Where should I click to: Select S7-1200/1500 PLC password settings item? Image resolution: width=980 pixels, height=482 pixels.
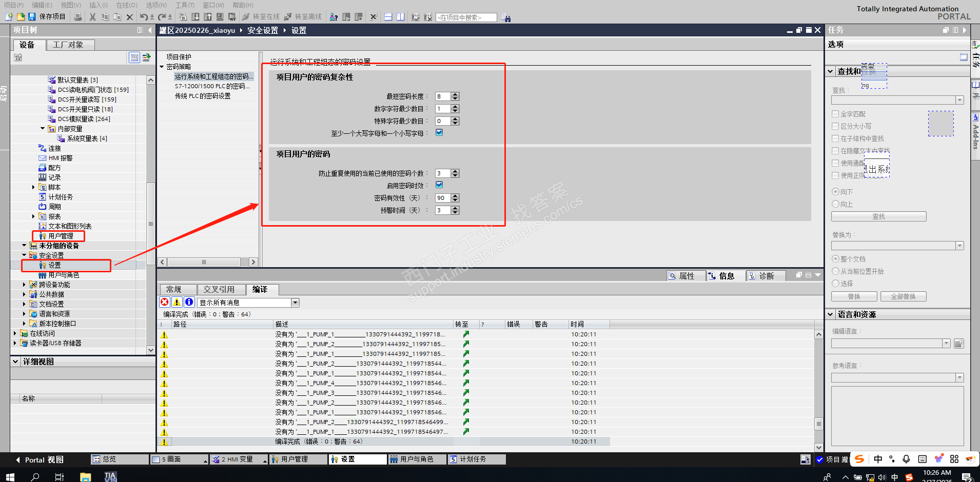[x=212, y=86]
